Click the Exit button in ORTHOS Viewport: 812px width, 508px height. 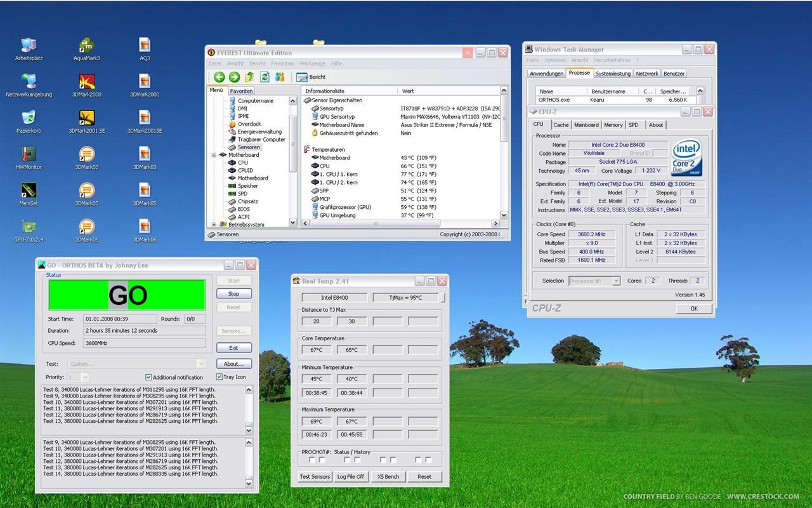coord(233,348)
